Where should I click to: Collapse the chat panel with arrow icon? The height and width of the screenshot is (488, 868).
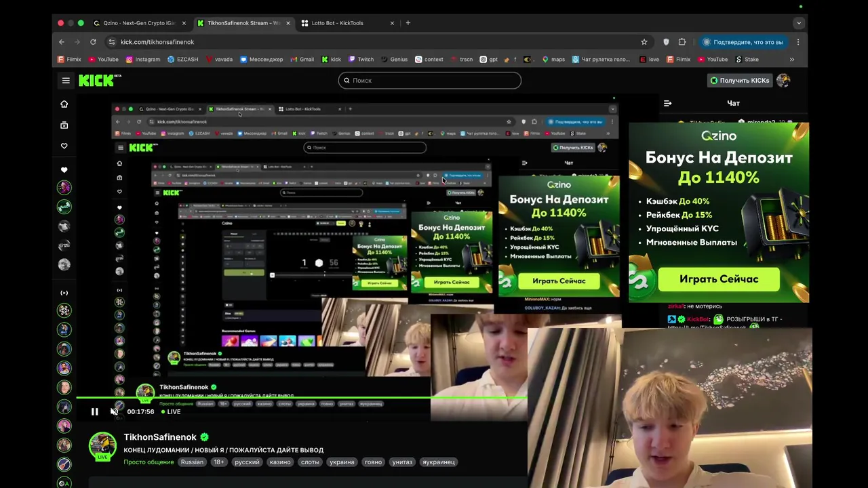tap(667, 103)
